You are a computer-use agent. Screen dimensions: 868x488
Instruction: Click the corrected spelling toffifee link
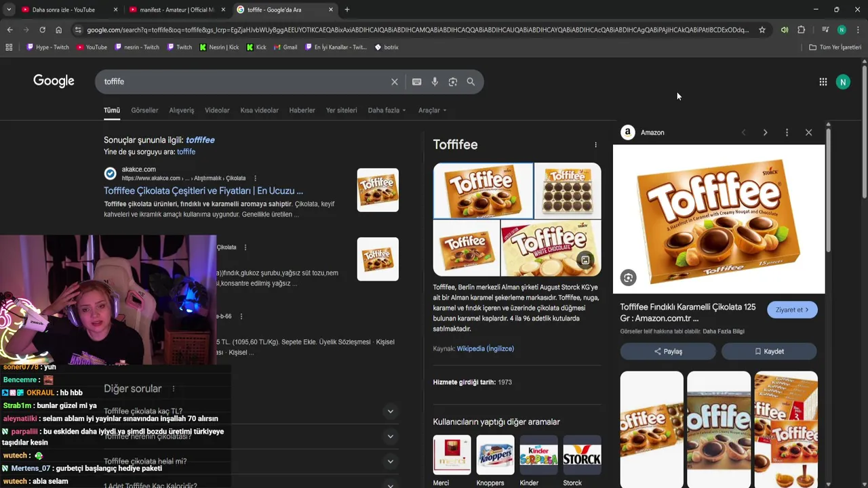pos(200,140)
